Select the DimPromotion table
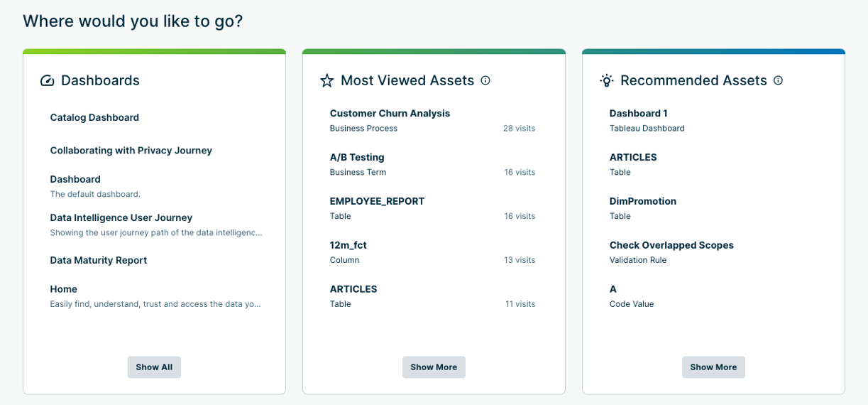This screenshot has width=868, height=405. (x=642, y=202)
